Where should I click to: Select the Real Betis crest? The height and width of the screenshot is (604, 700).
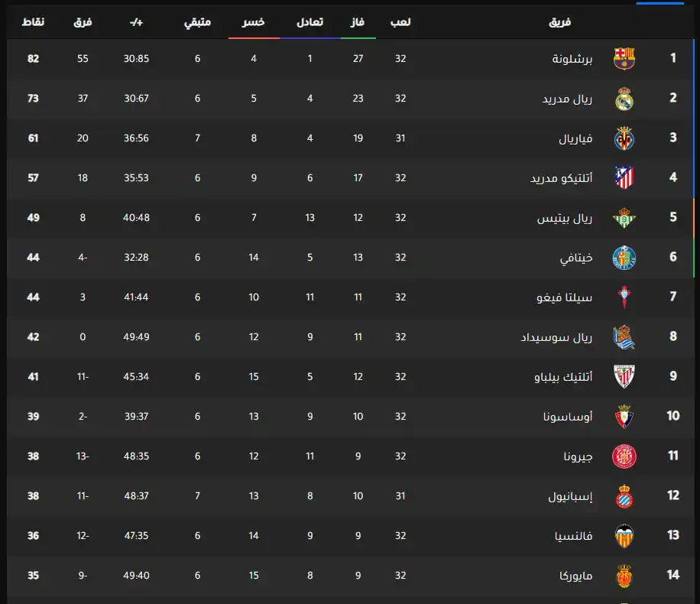pyautogui.click(x=624, y=218)
